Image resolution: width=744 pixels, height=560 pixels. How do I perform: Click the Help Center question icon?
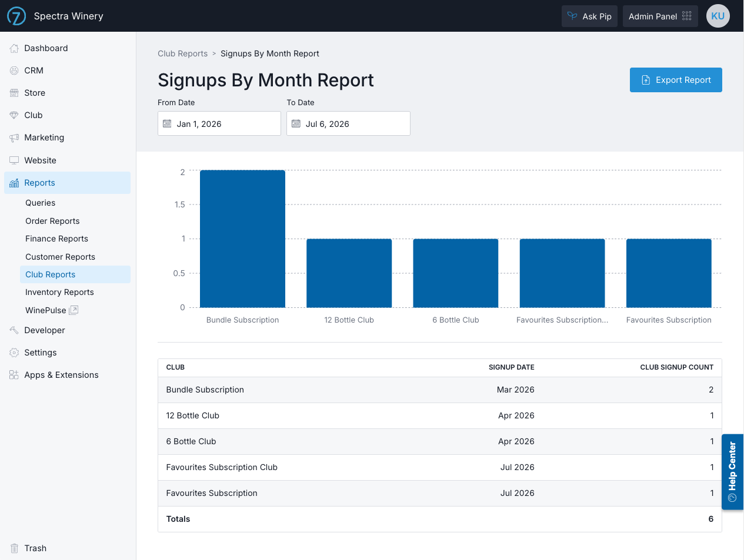pyautogui.click(x=732, y=498)
